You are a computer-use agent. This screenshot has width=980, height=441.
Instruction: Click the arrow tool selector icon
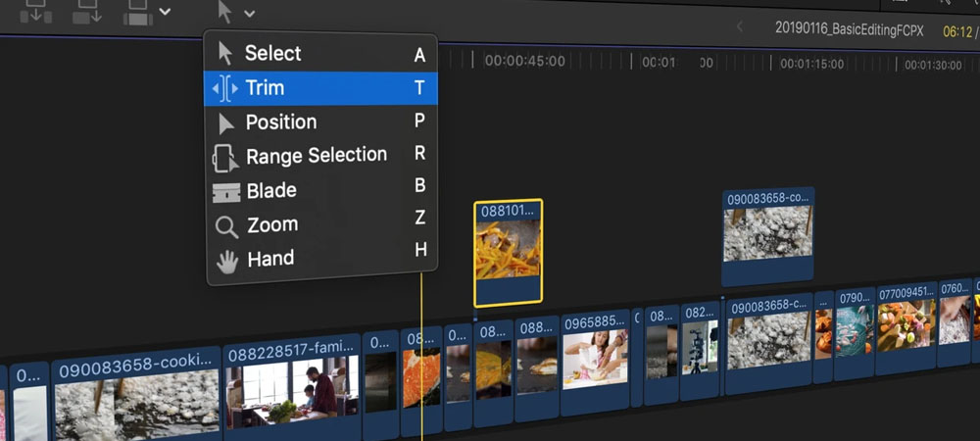point(225,12)
